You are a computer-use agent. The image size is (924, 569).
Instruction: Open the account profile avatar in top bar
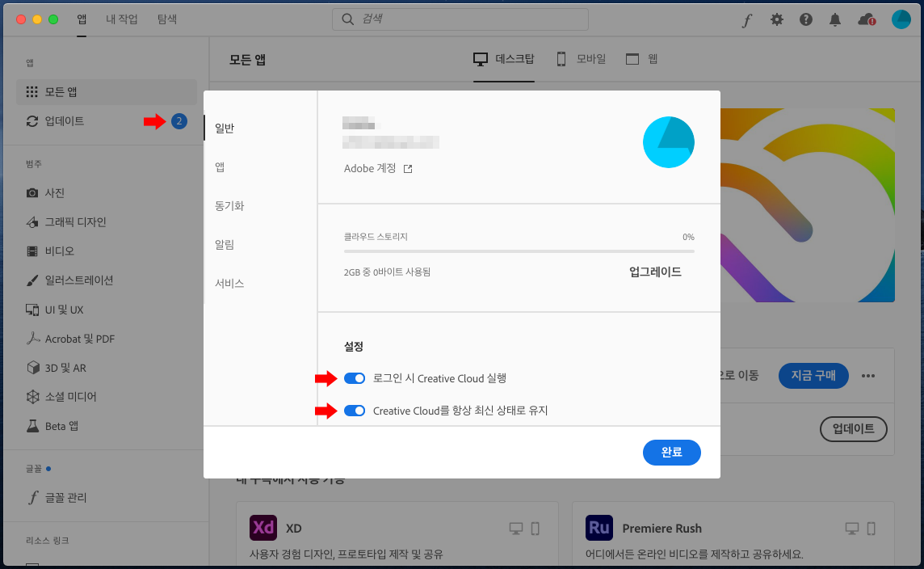901,19
